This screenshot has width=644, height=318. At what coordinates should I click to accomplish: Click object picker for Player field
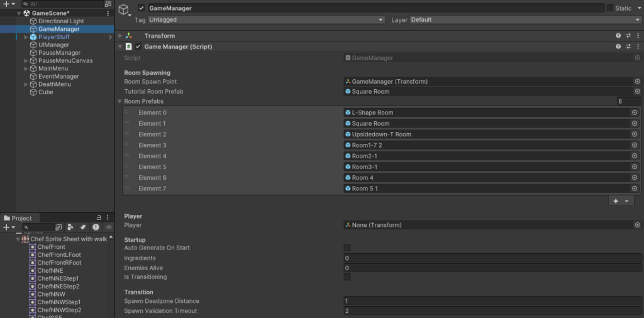pyautogui.click(x=636, y=225)
